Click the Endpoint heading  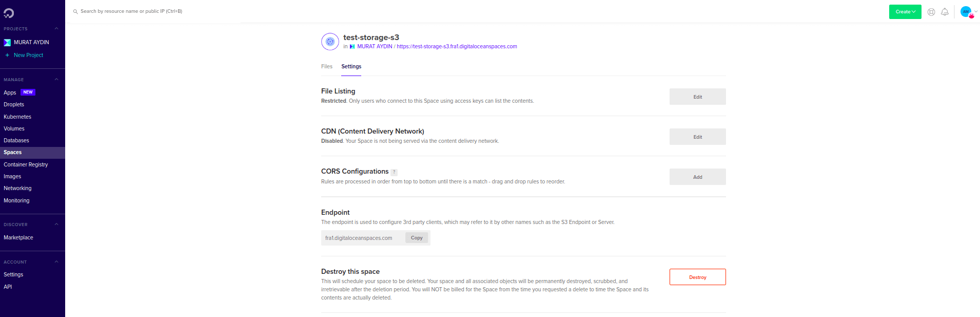336,213
